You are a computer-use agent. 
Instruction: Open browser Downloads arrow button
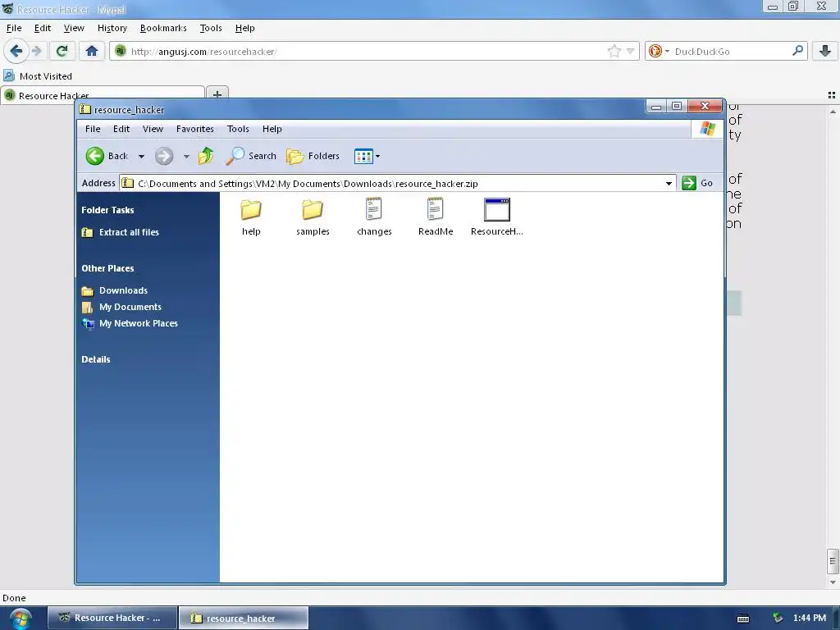(825, 51)
